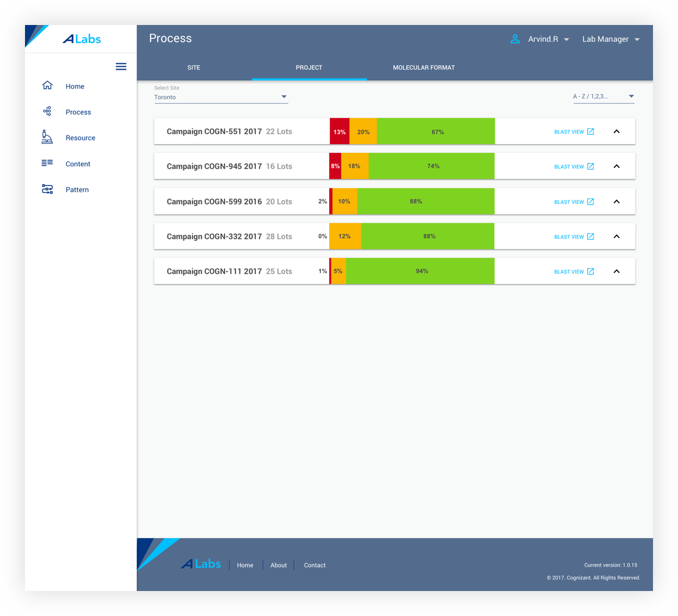Click the green 67% bar segment

tap(436, 131)
